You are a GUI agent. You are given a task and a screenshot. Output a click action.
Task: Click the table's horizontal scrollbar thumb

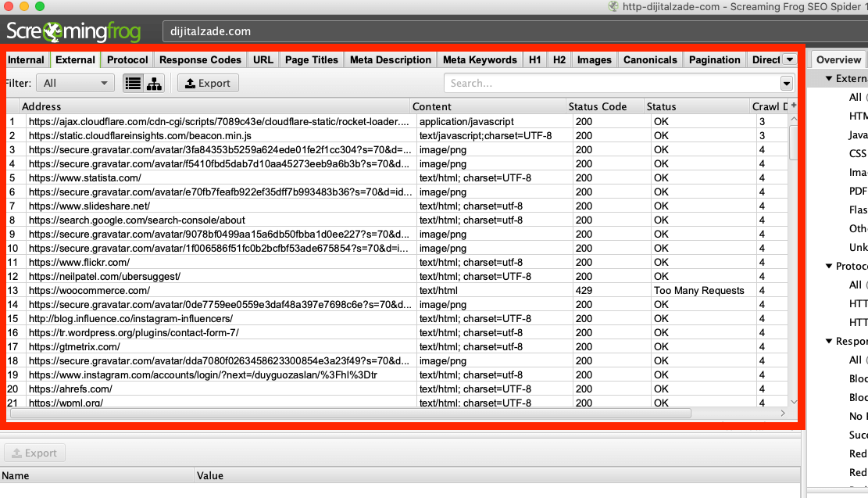pos(351,414)
